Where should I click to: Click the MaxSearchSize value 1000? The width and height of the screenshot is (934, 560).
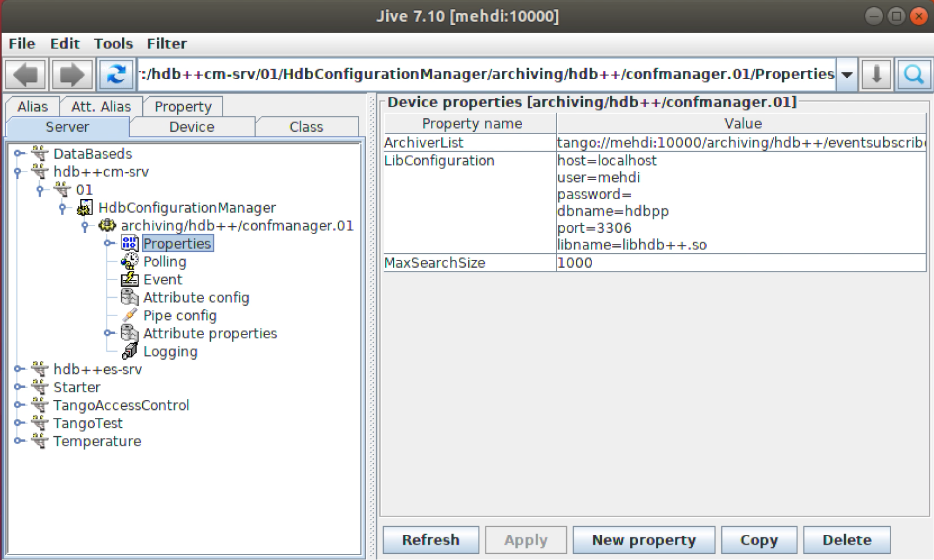[741, 263]
